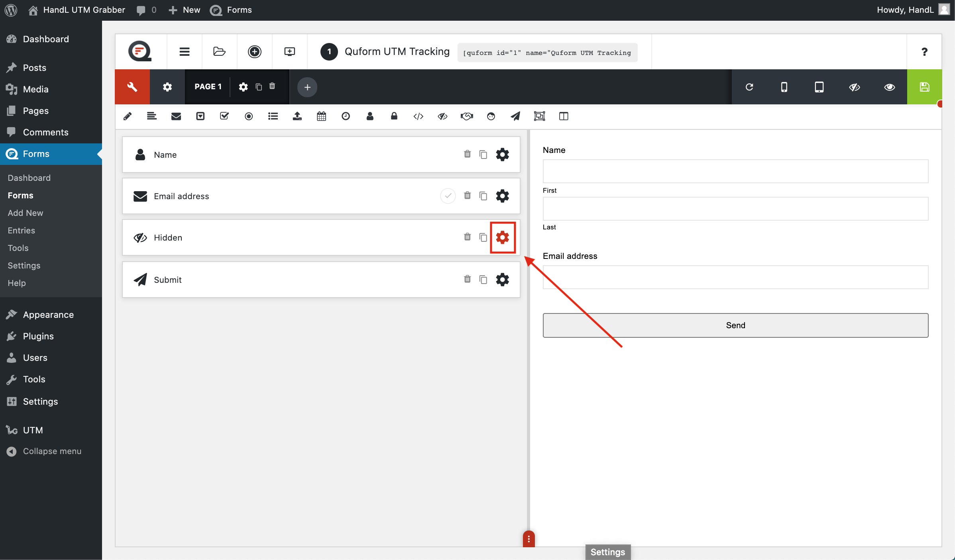Toggle required on Email address element
Viewport: 955px width, 560px height.
[448, 196]
